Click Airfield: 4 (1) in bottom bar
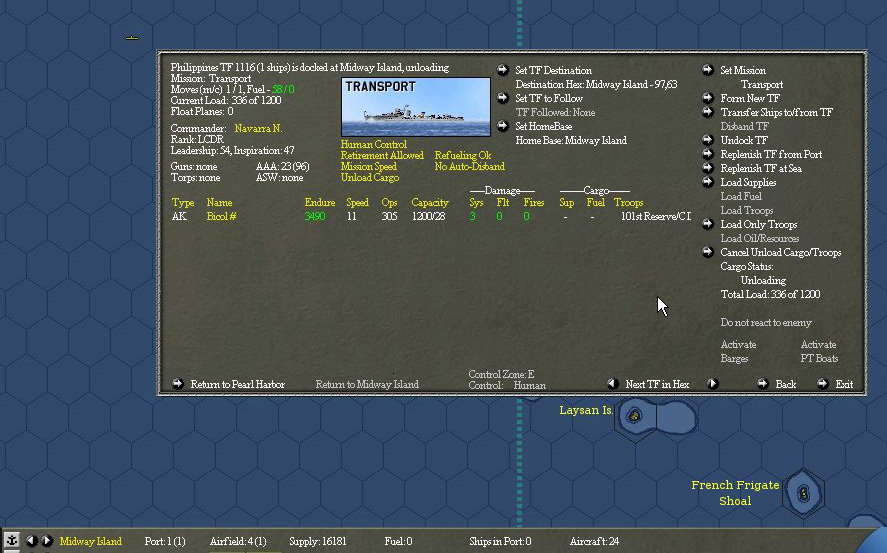 coord(238,541)
